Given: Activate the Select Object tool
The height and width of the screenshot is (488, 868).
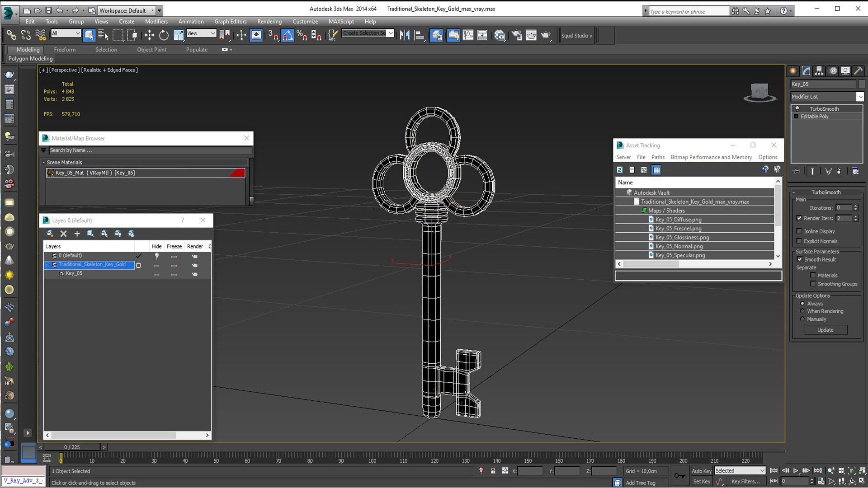Looking at the screenshot, I should tap(89, 35).
